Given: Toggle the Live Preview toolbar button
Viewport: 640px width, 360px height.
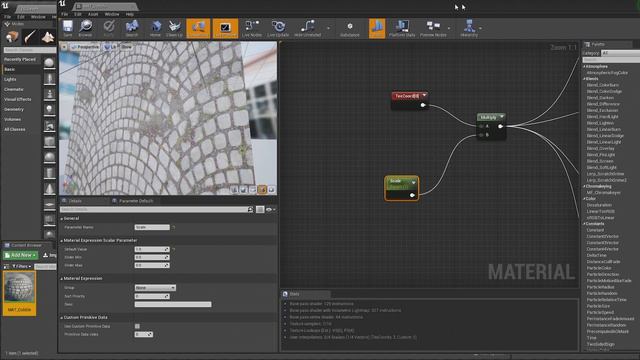Looking at the screenshot, I should [225, 28].
